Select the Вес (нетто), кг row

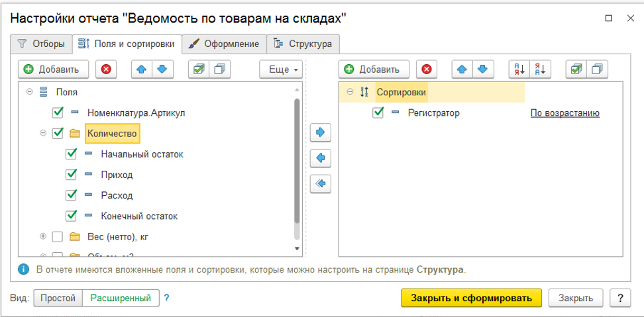click(156, 237)
